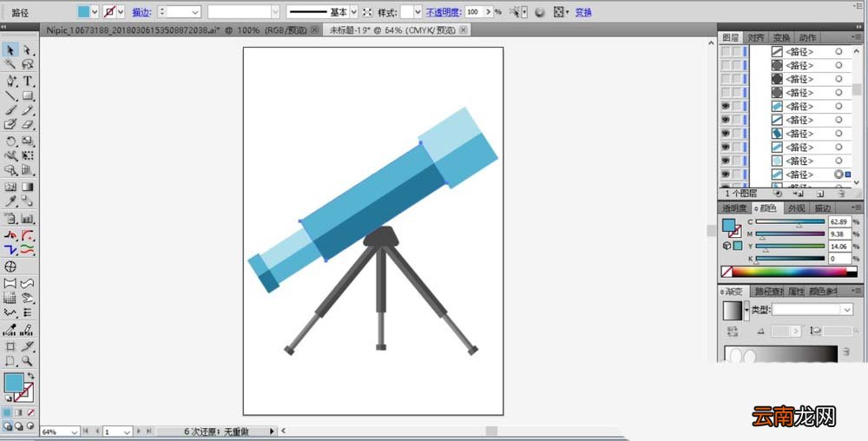Switch to the 外观 panel tab

797,208
